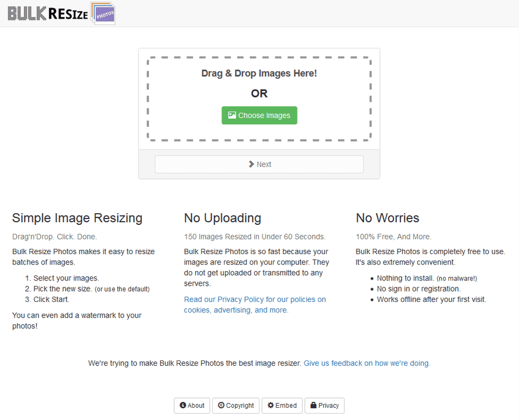Open the About dialog from the footer
Screen dimensions: 519x420
(192, 405)
